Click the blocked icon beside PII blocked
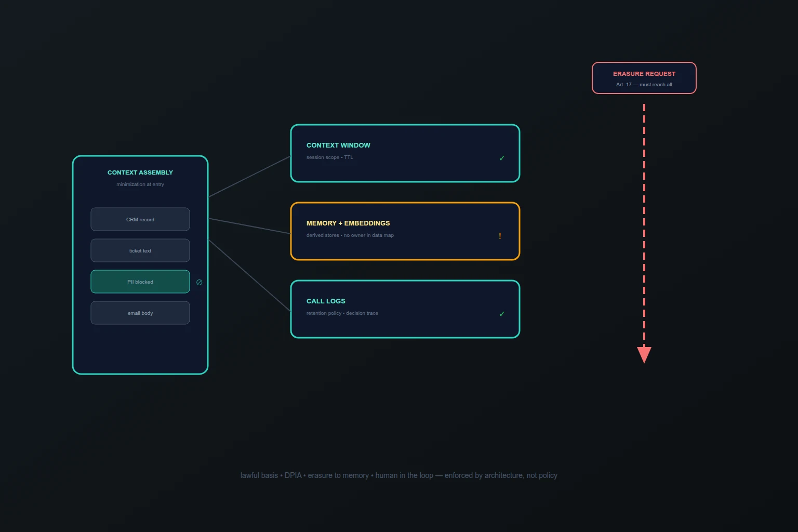798x532 pixels. click(x=199, y=282)
